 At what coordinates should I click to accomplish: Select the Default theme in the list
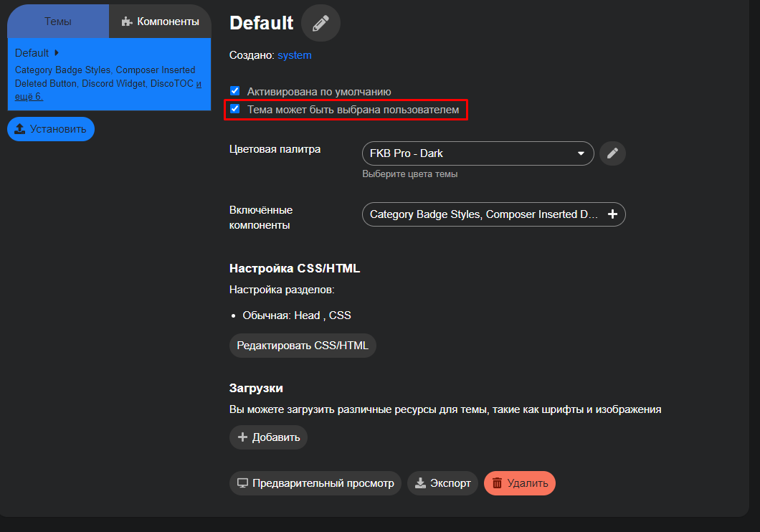tap(32, 53)
